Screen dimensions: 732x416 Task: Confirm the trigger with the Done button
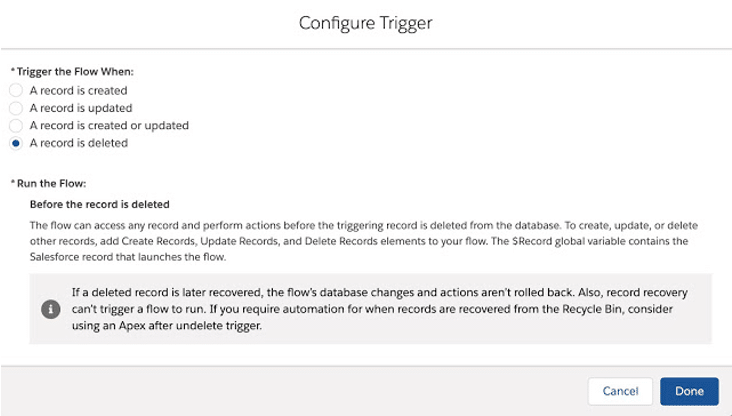689,391
